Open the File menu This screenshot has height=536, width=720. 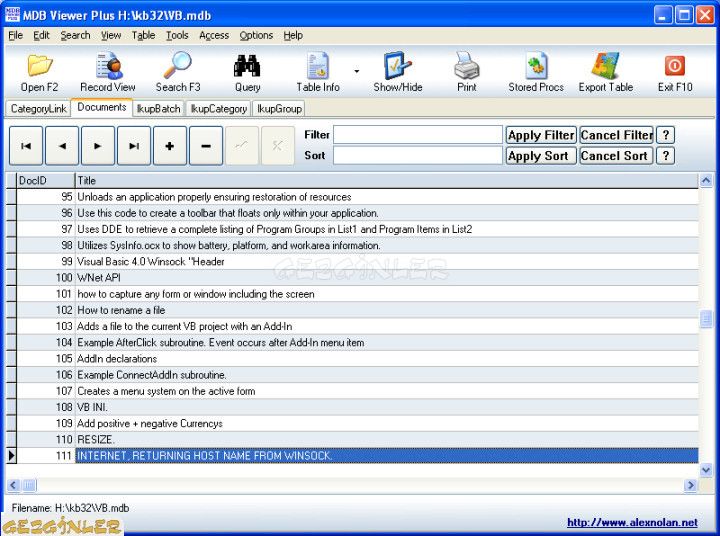(x=15, y=35)
